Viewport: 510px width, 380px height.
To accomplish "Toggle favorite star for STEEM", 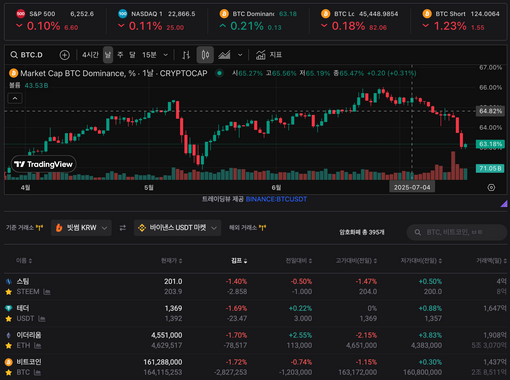I will (9, 292).
